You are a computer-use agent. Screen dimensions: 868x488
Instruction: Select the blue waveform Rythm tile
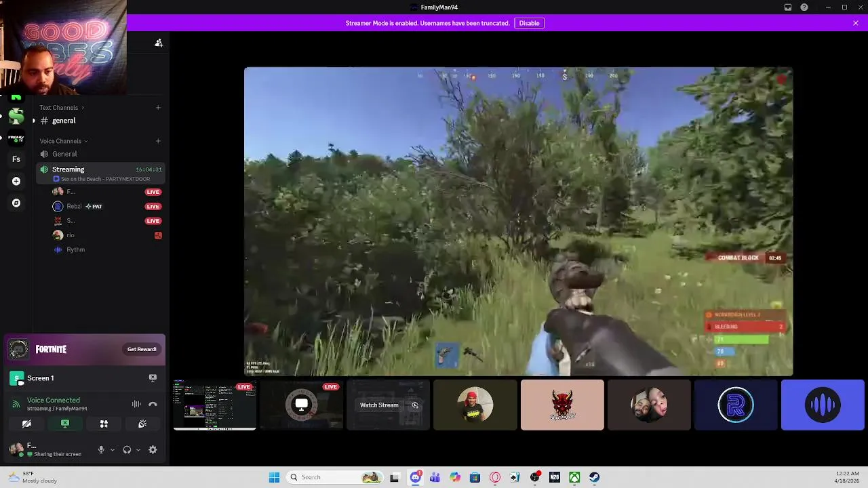coord(823,405)
